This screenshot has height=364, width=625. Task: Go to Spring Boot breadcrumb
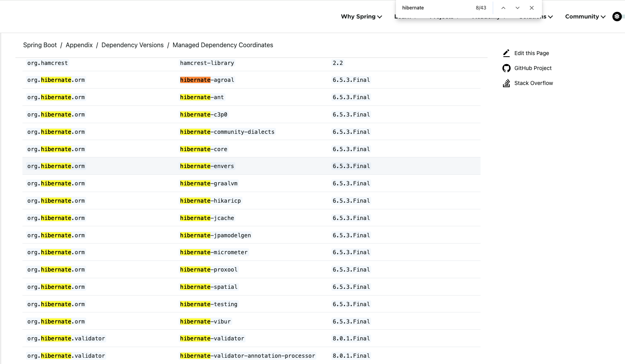(x=40, y=45)
